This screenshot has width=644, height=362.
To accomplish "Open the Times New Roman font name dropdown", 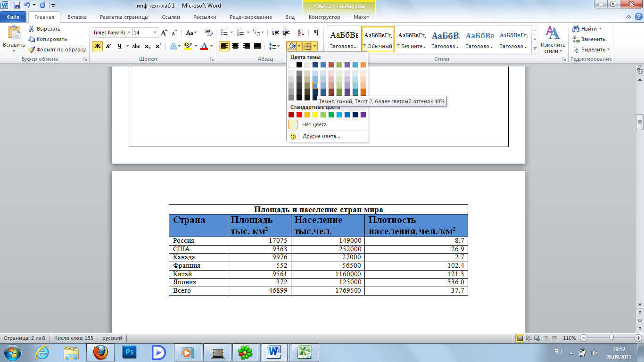I will click(x=128, y=33).
